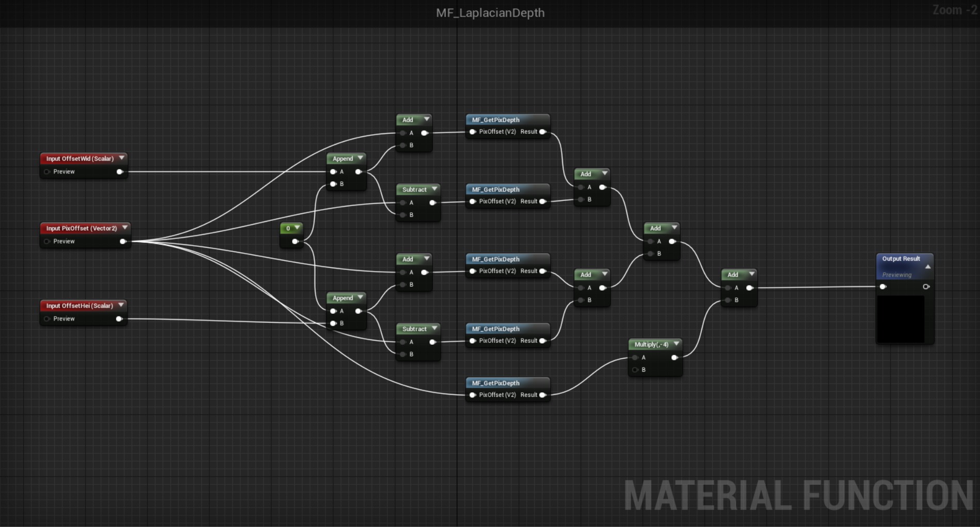This screenshot has width=980, height=527.
Task: Click the output pin of Input OffsetHei node
Action: 119,319
